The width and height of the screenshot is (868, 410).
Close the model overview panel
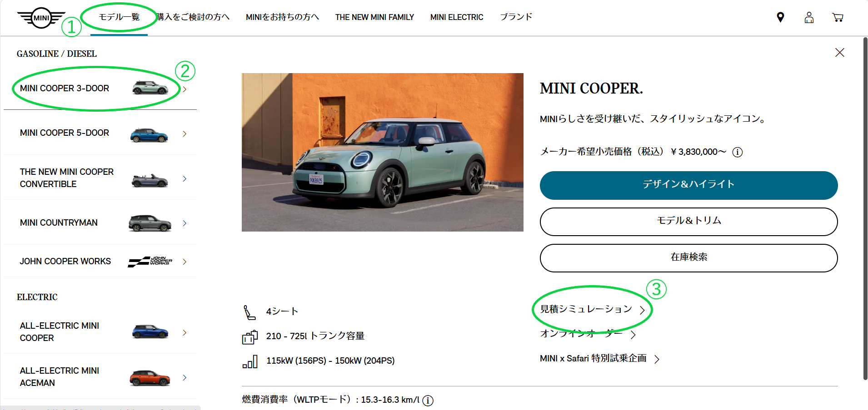(x=840, y=53)
